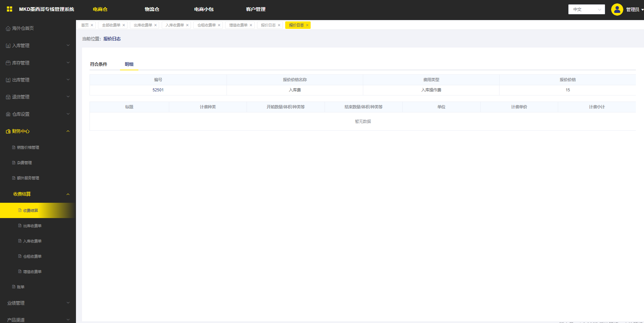644x323 pixels.
Task: Close the 出库收费单 tab
Action: click(156, 25)
